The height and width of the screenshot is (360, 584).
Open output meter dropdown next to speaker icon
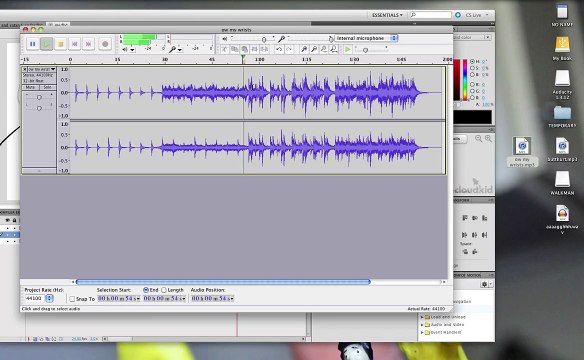coord(132,50)
